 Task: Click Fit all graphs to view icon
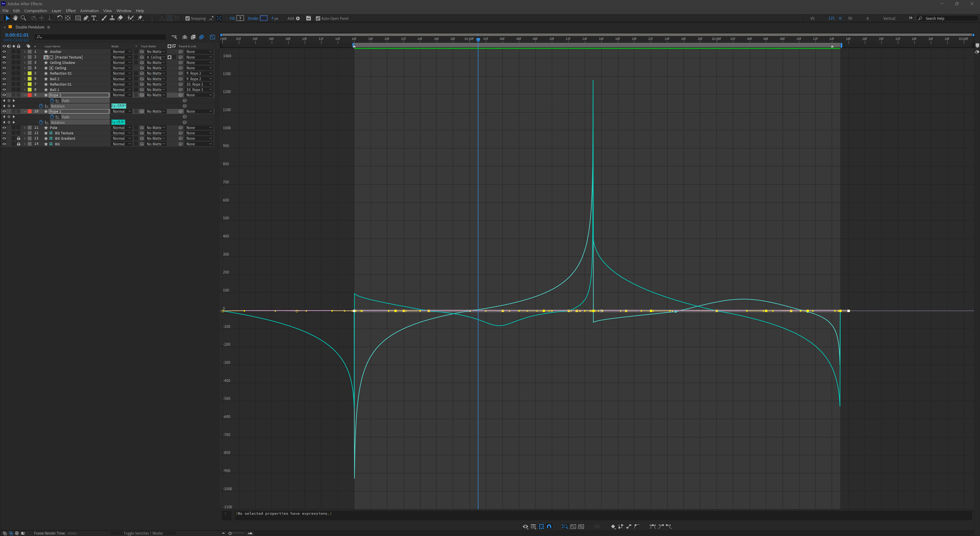[581, 526]
